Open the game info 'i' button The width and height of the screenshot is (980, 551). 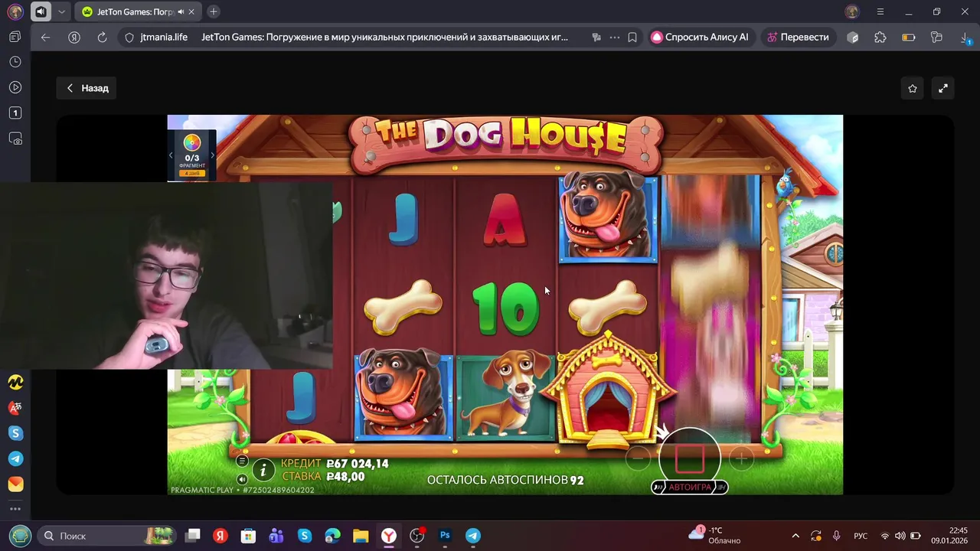263,469
